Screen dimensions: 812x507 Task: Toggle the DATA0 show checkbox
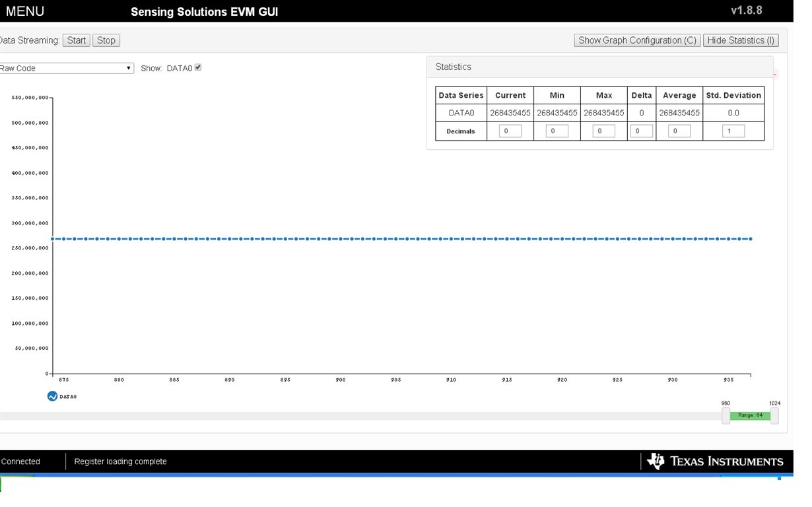(198, 67)
